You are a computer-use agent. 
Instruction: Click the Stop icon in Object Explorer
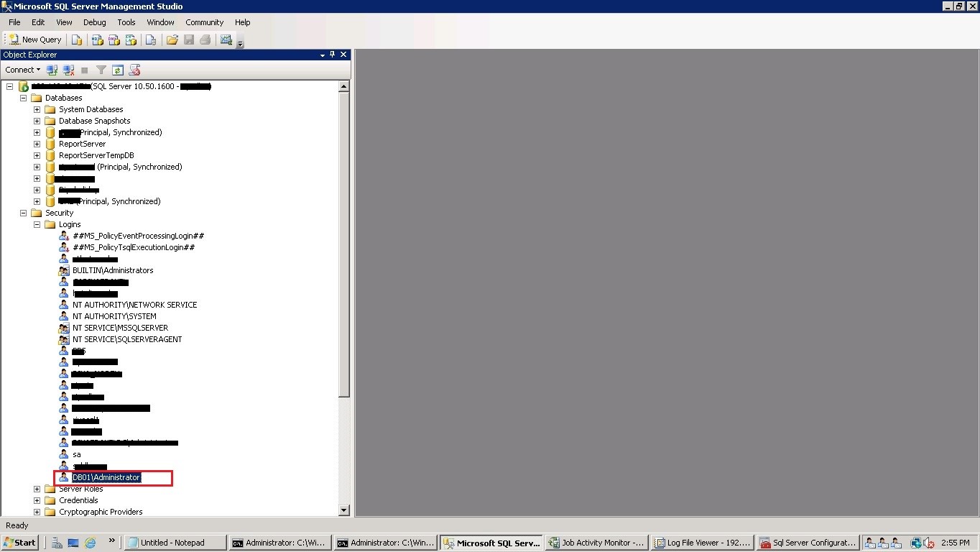[85, 70]
